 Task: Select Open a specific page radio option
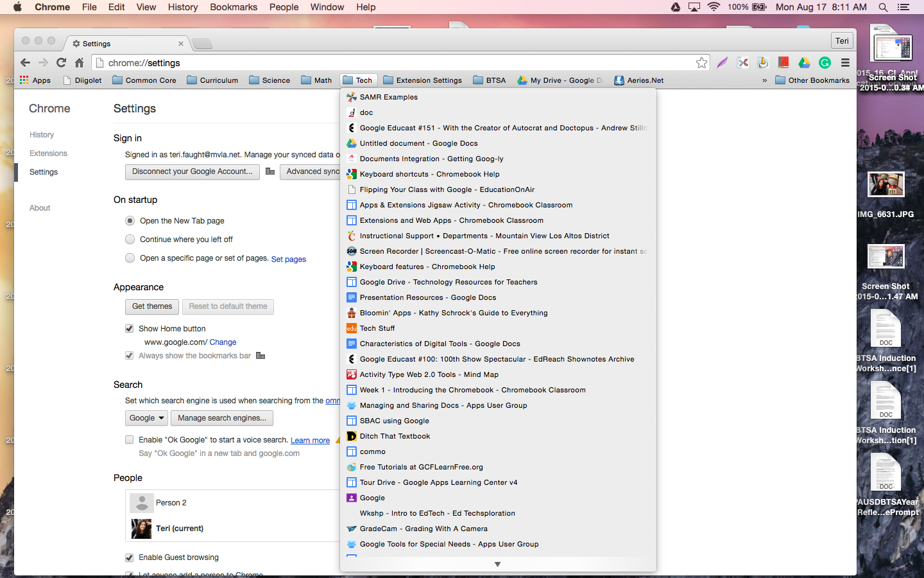point(130,258)
